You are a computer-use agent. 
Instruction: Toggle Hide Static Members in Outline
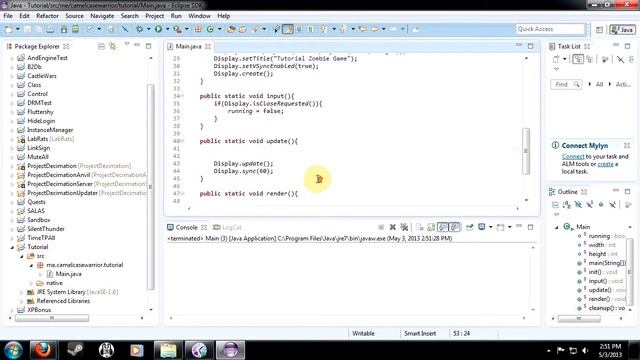click(x=589, y=204)
